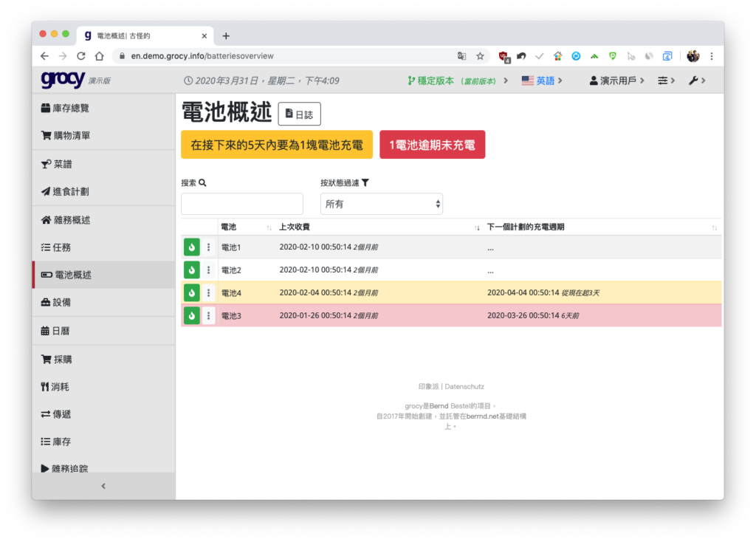Click the green charge button for 電池2
Screen dimensions: 756x542
[191, 270]
